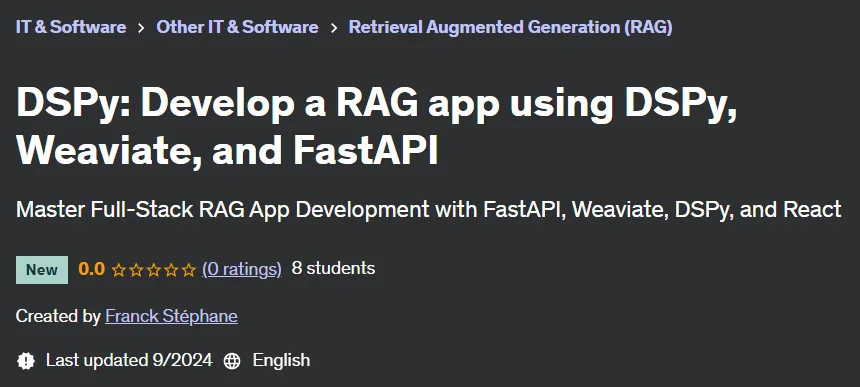Open the Other IT & Software breadcrumb

237,27
